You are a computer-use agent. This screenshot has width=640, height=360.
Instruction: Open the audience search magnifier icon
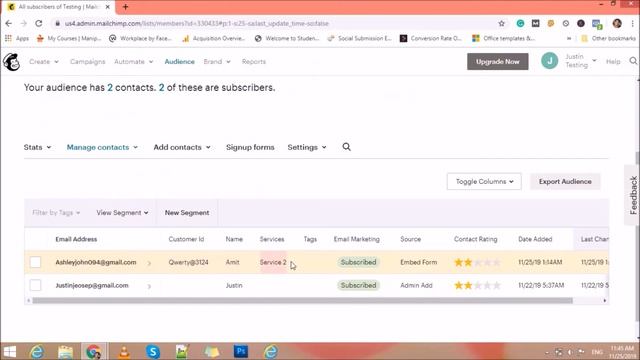[347, 147]
